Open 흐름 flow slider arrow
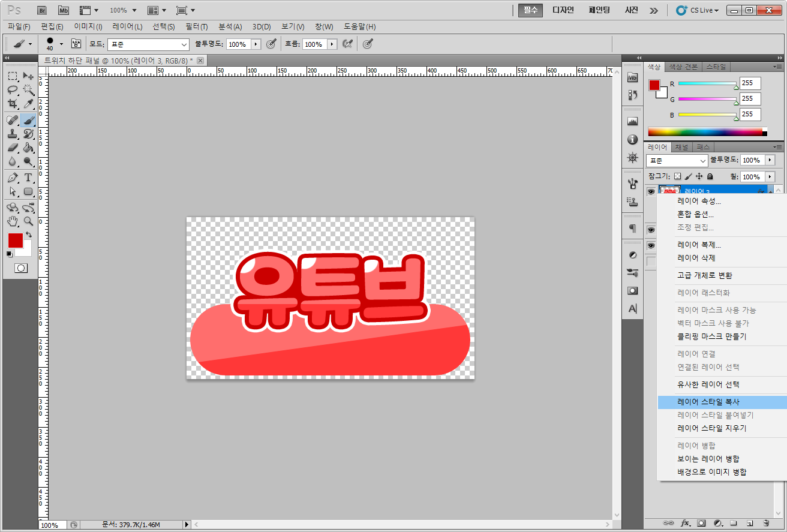 coord(331,44)
